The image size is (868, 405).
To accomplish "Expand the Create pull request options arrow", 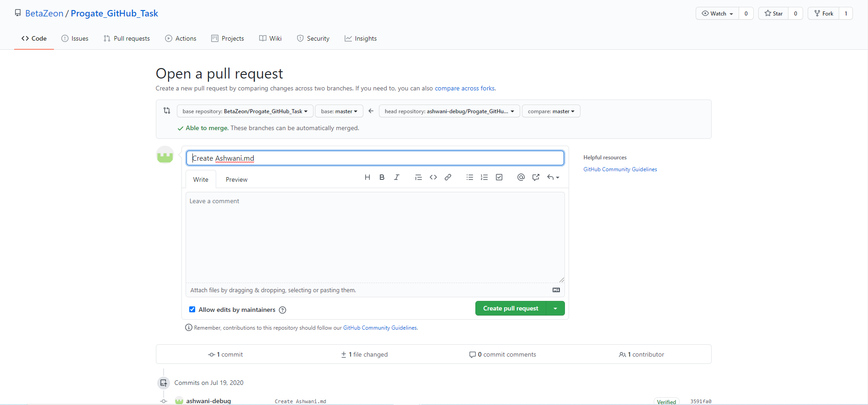I will 555,309.
